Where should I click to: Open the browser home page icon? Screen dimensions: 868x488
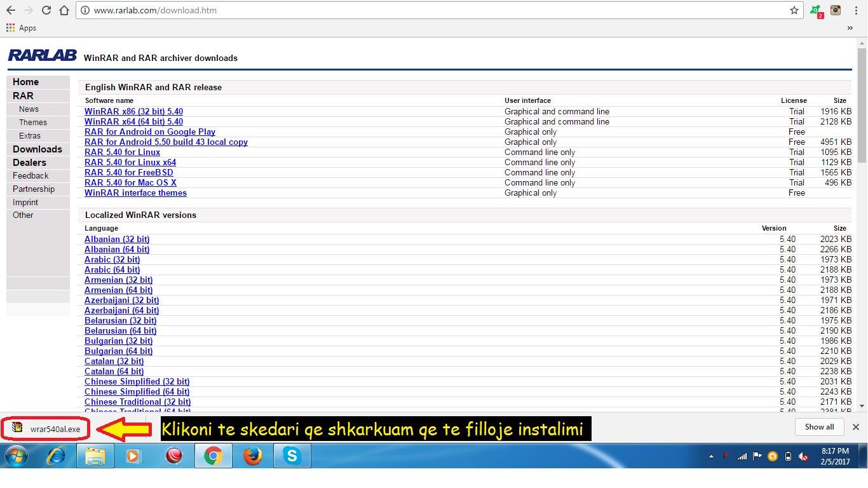[x=64, y=10]
